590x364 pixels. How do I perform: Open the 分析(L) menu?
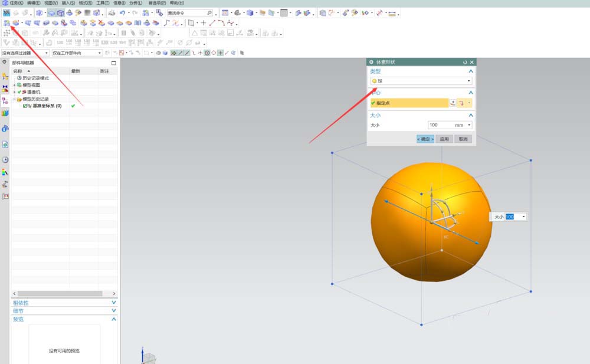135,3
